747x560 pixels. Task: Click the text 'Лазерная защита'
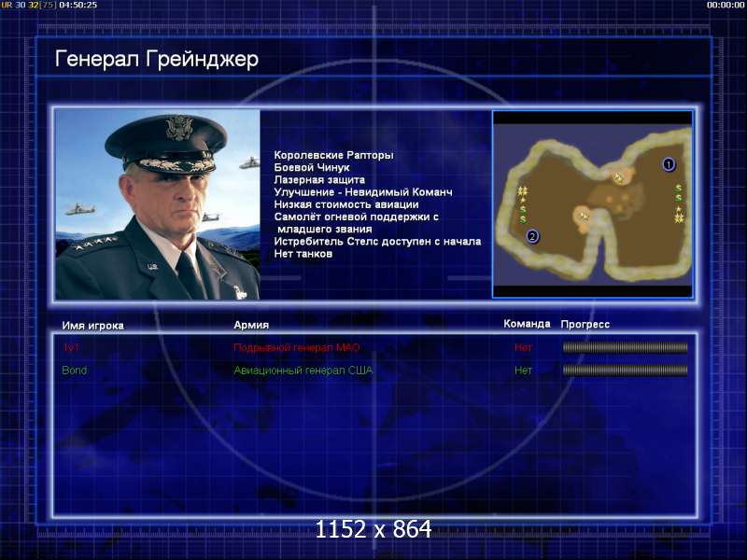tap(319, 180)
